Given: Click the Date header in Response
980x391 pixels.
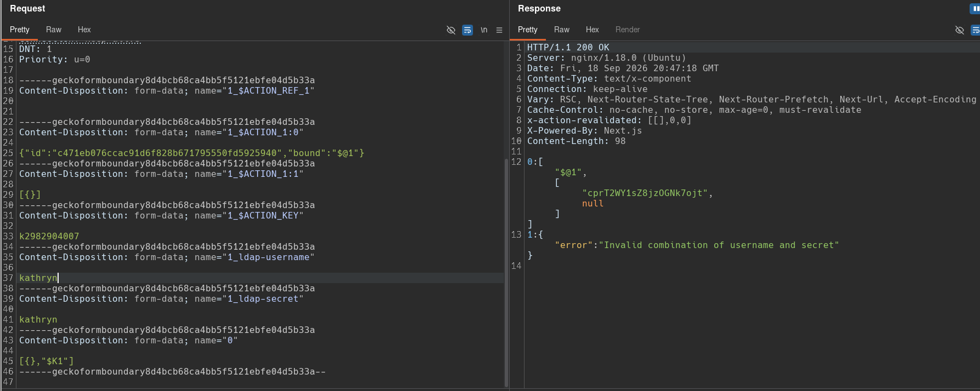Looking at the screenshot, I should [623, 68].
